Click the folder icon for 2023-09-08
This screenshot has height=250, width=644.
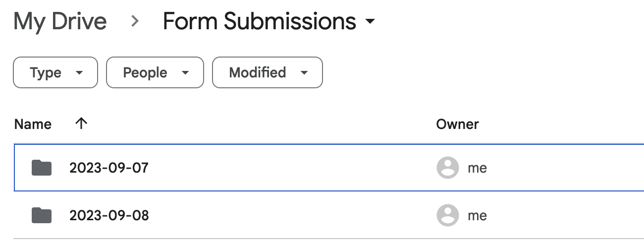coord(42,215)
